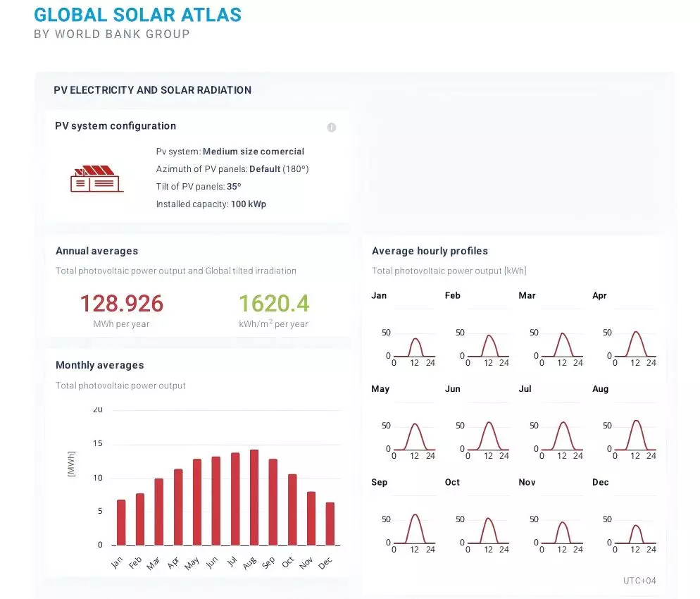Click the info icon in PV system configuration
700x599 pixels.
tap(331, 128)
